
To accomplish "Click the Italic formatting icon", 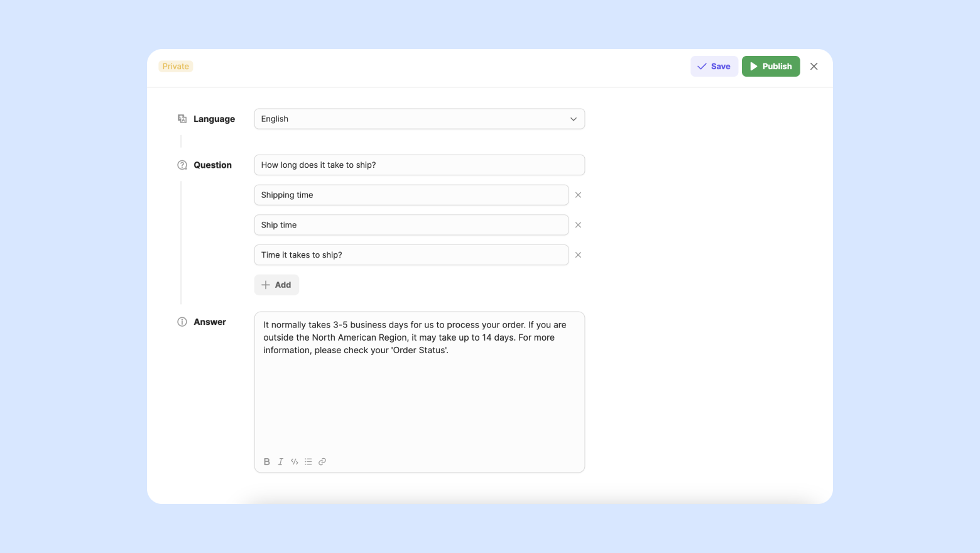I will click(x=281, y=461).
